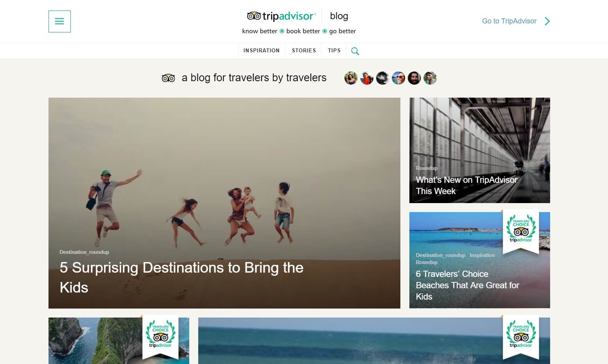
Task: Select the first traveler avatar
Action: coord(351,78)
